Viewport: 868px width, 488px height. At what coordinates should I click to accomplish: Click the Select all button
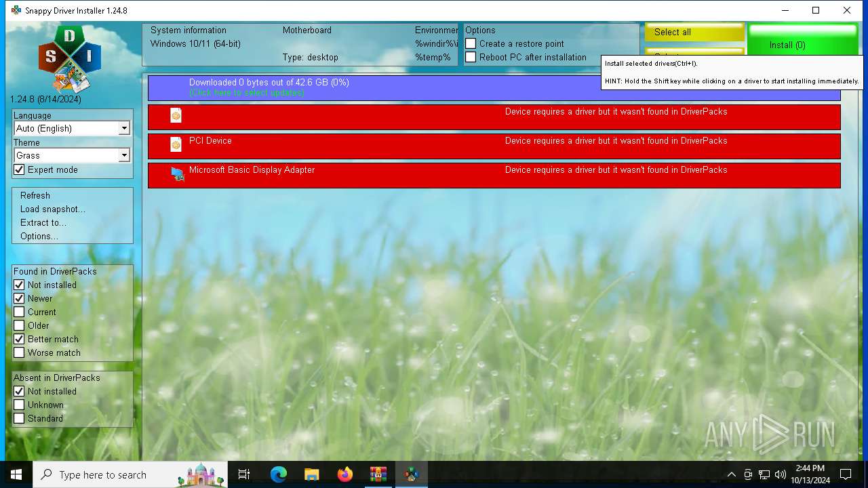694,33
